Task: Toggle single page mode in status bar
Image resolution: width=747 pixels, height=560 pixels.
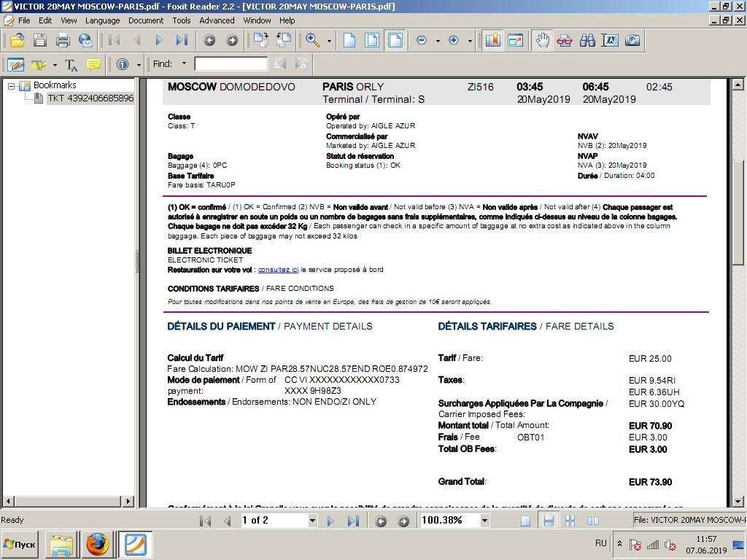Action: point(525,521)
